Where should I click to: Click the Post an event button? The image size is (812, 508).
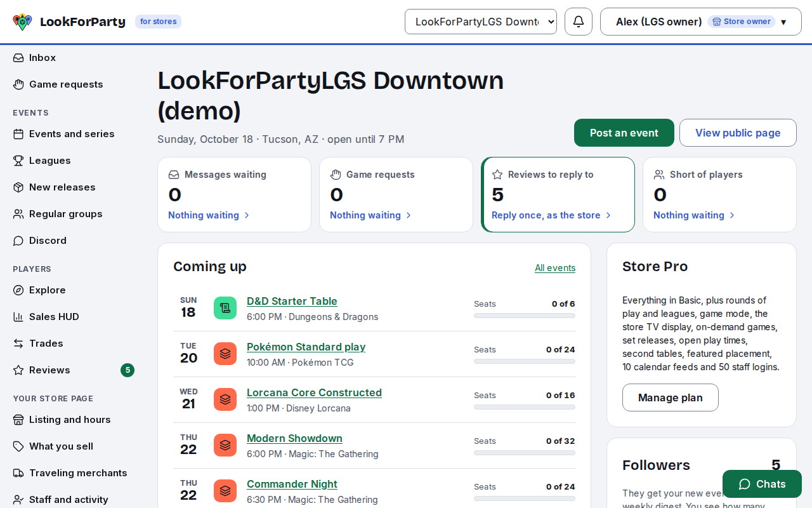(x=624, y=133)
